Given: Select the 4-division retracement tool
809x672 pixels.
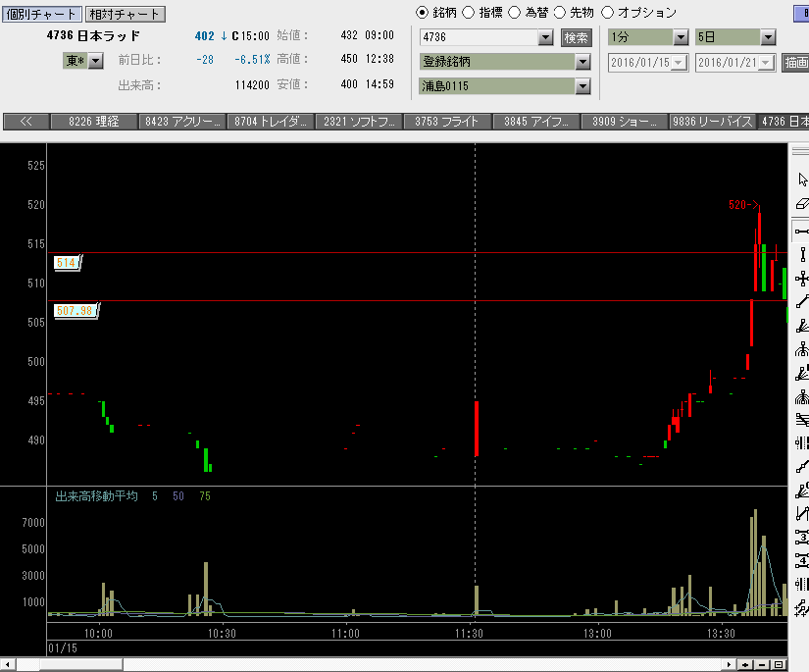Looking at the screenshot, I should 802,560.
